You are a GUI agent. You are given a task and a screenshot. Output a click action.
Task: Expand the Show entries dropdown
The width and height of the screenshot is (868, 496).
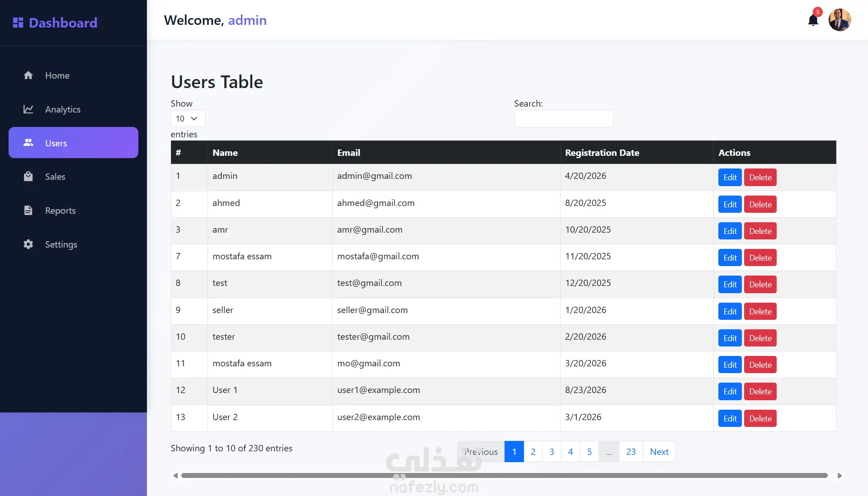188,118
